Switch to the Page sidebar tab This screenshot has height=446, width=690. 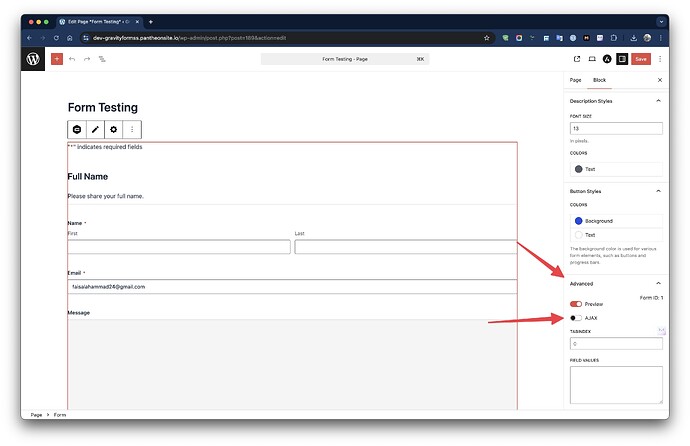[575, 80]
